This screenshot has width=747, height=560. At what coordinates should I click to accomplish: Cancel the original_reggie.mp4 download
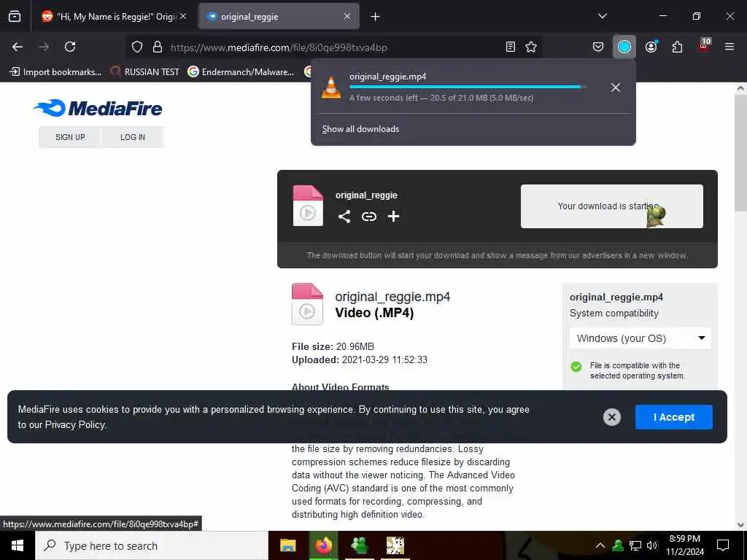pos(615,87)
